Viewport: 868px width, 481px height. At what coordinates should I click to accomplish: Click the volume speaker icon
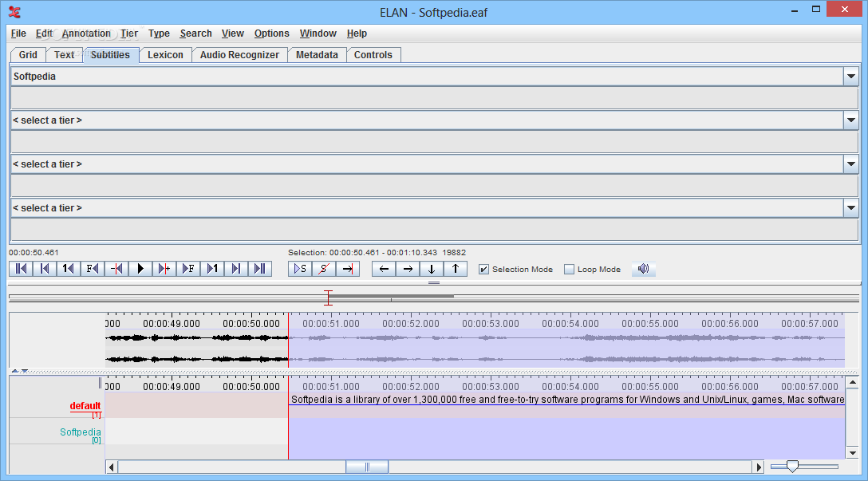(643, 269)
